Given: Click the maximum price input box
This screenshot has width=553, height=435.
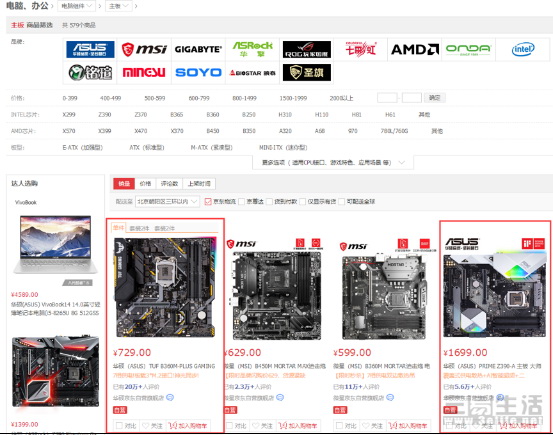Looking at the screenshot, I should point(412,98).
